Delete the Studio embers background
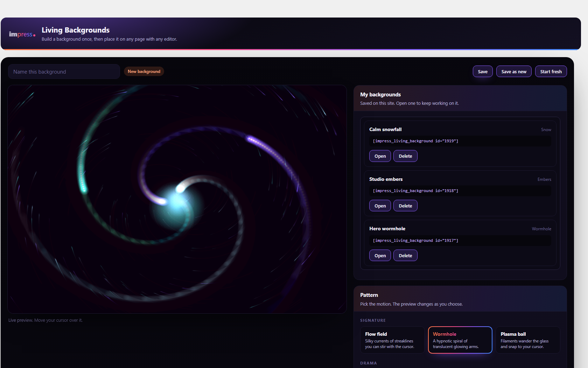 point(405,206)
